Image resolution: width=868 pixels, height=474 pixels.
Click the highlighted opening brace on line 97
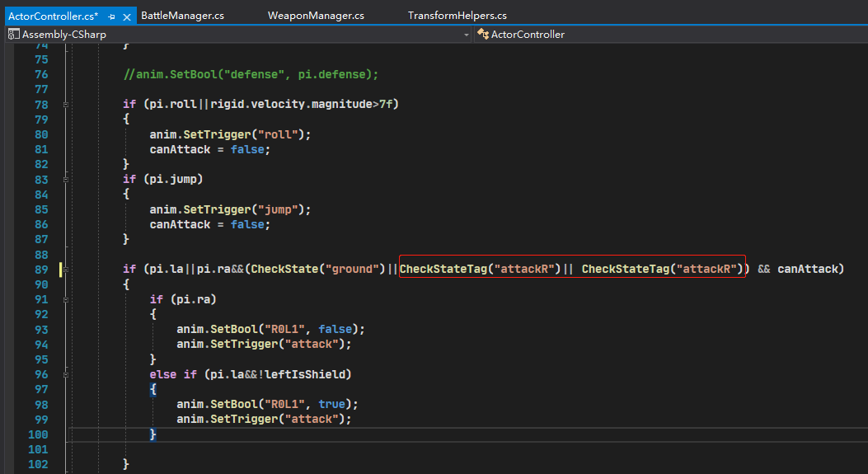[x=152, y=389]
